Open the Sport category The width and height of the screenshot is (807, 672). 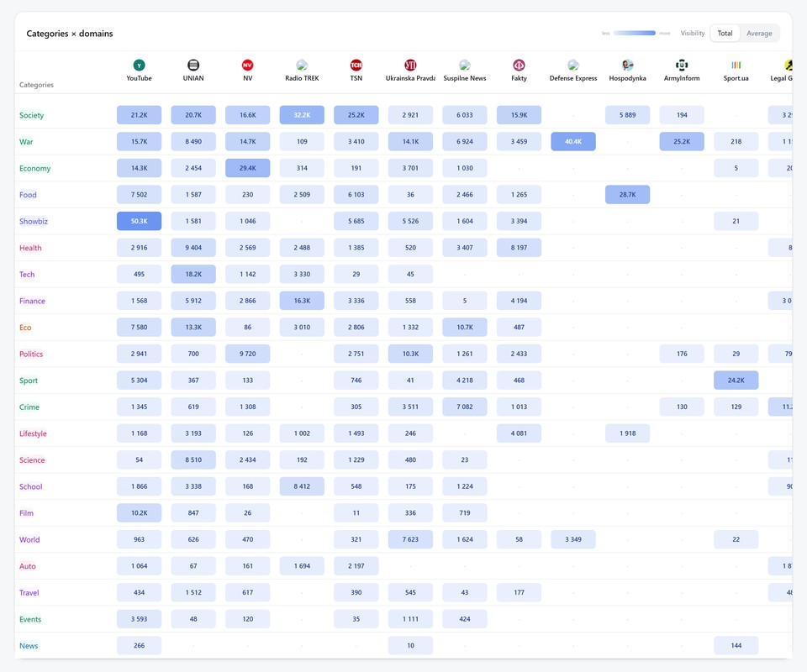click(29, 381)
